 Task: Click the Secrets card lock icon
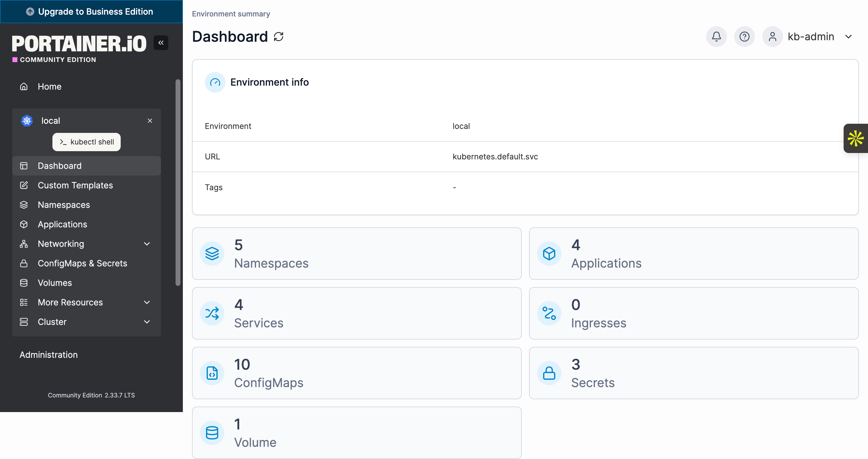tap(549, 373)
